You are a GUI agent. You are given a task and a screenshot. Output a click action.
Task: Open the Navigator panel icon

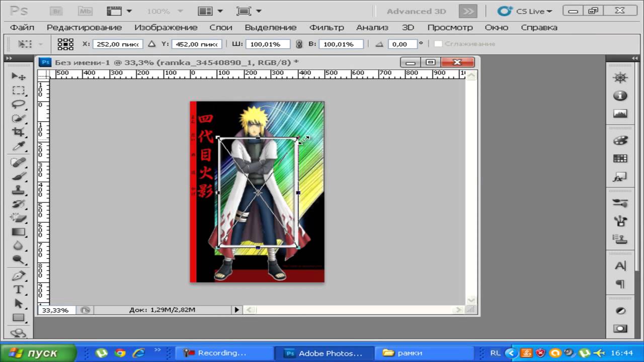coord(620,77)
